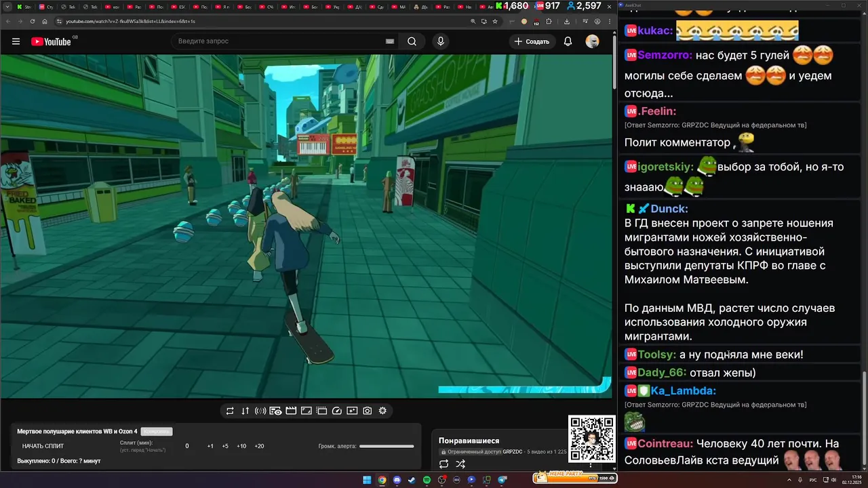The image size is (868, 488).
Task: Click username Toolsy in AxelChat
Action: (x=657, y=354)
